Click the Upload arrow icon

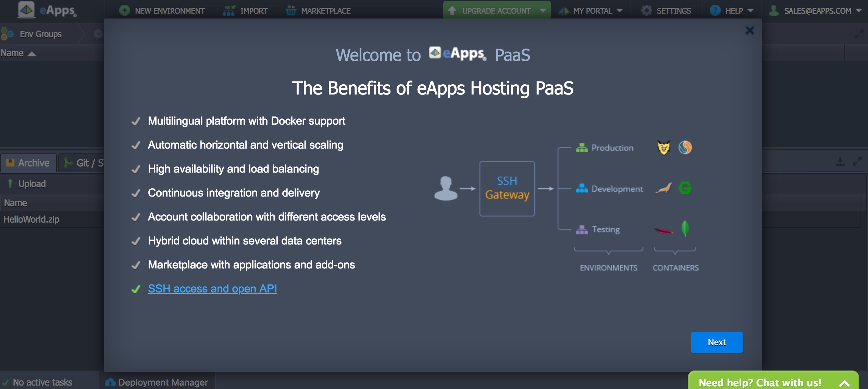[10, 184]
